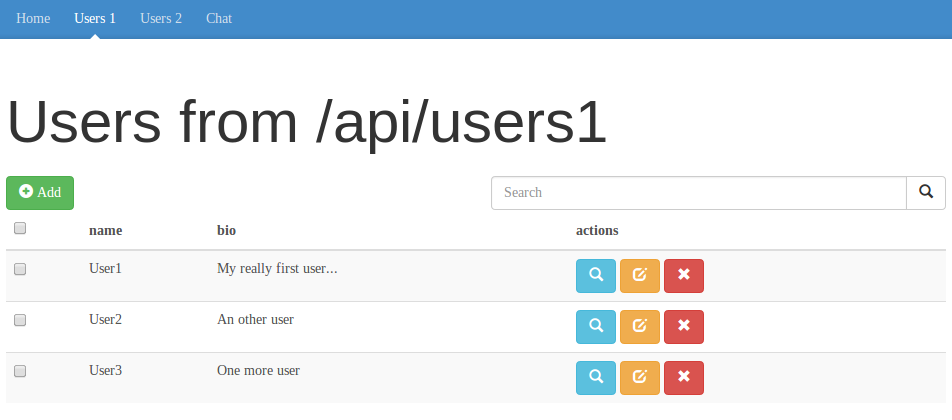
Task: Click the green Add button
Action: click(40, 193)
